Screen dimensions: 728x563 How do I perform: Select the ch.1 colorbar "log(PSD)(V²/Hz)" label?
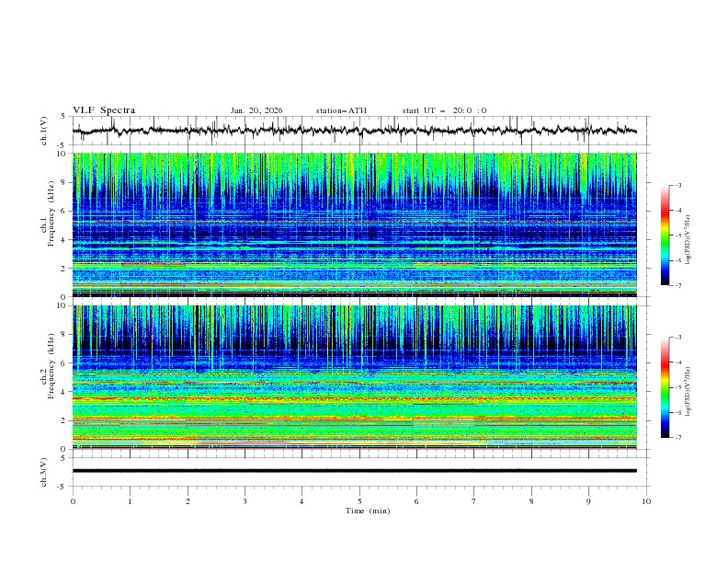coord(688,240)
